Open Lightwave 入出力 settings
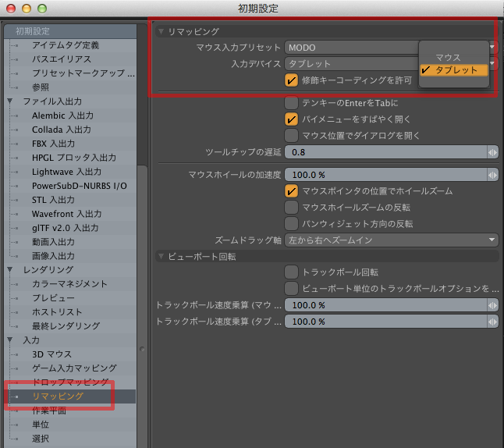 point(66,172)
